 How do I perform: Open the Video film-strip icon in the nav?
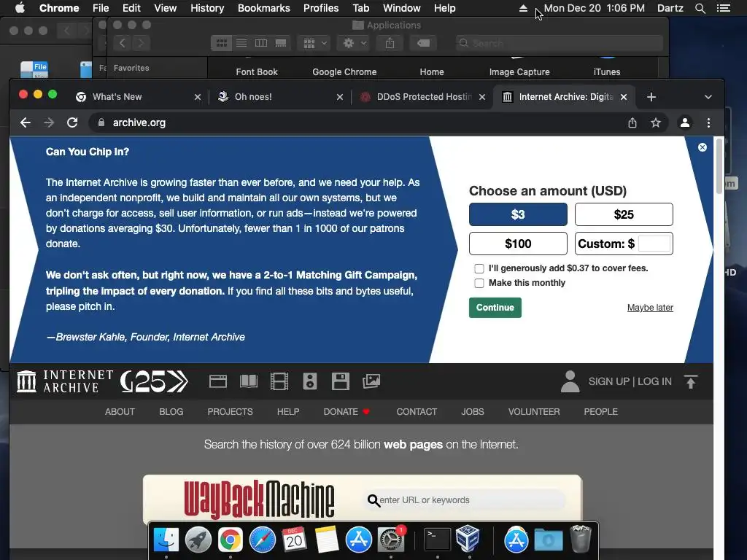[279, 381]
